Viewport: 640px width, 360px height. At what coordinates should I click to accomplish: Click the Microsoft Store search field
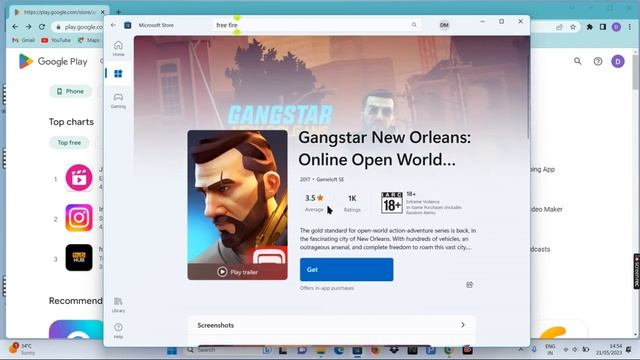click(316, 25)
